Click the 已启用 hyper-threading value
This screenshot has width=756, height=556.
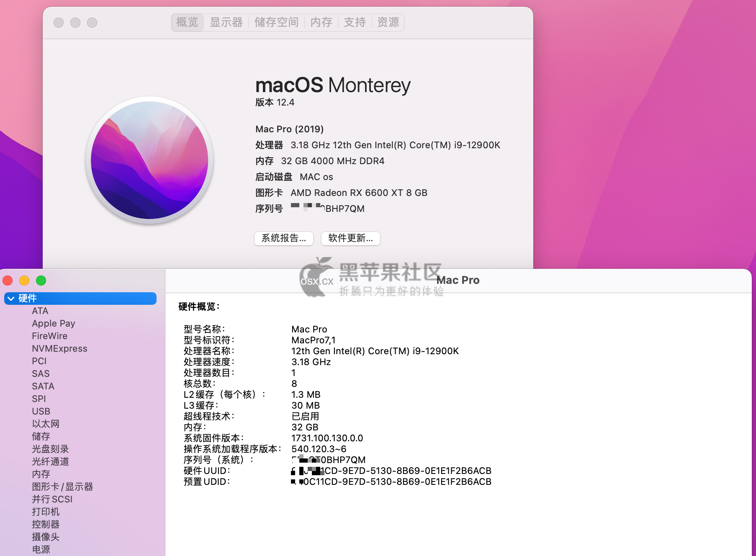pos(305,417)
